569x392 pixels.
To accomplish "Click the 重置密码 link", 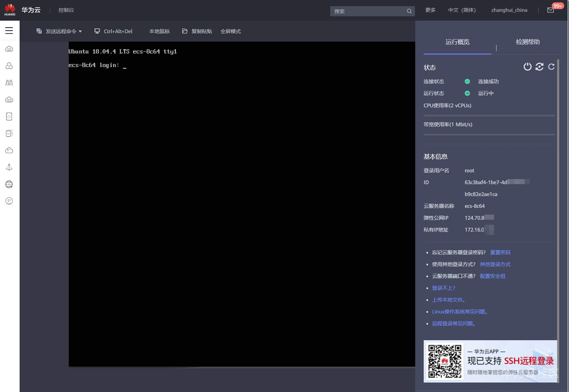I will coord(500,252).
